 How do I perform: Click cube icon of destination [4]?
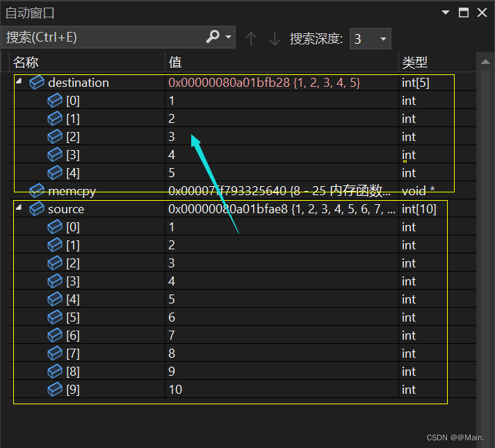[x=55, y=172]
